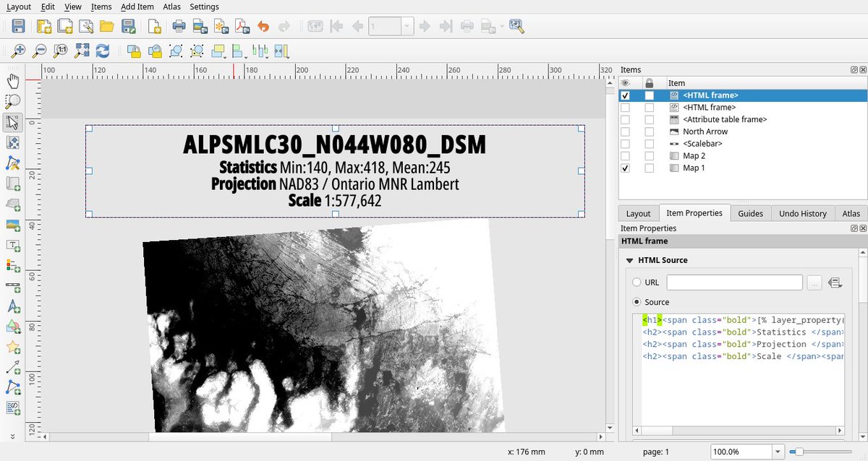Choose the Move Item Content tool
The height and width of the screenshot is (461, 868).
[12, 143]
